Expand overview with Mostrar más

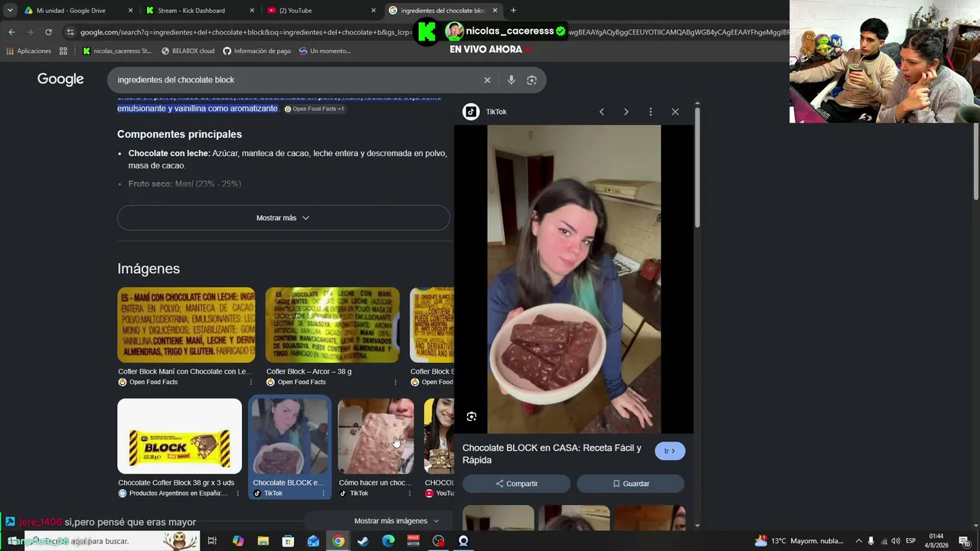pyautogui.click(x=283, y=218)
